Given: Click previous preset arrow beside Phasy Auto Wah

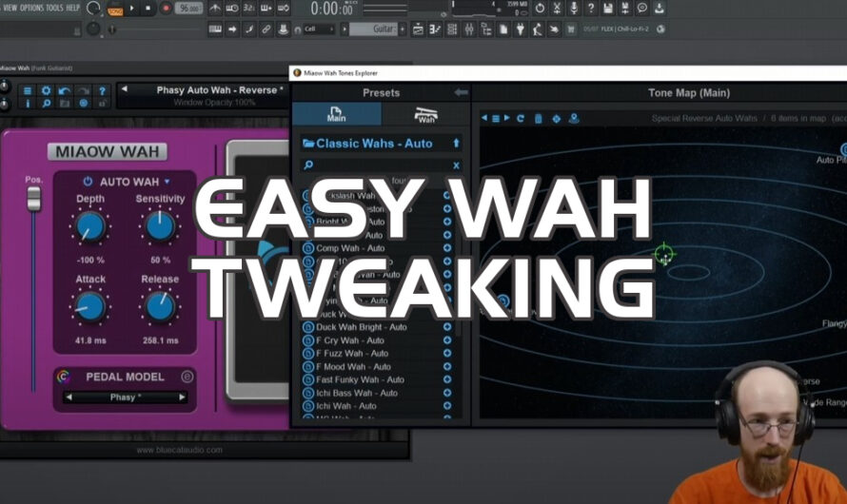Looking at the screenshot, I should point(125,89).
